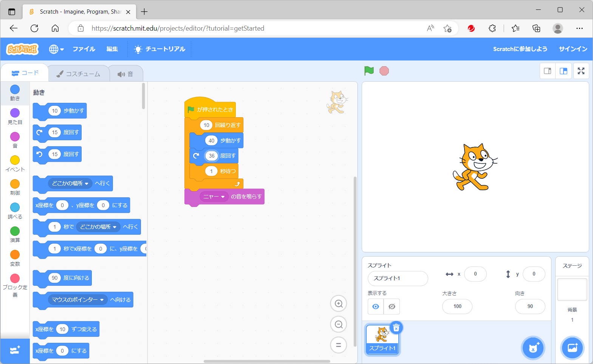Image resolution: width=593 pixels, height=364 pixels.
Task: Expand the ニャー sound dropdown in script
Action: click(x=223, y=197)
